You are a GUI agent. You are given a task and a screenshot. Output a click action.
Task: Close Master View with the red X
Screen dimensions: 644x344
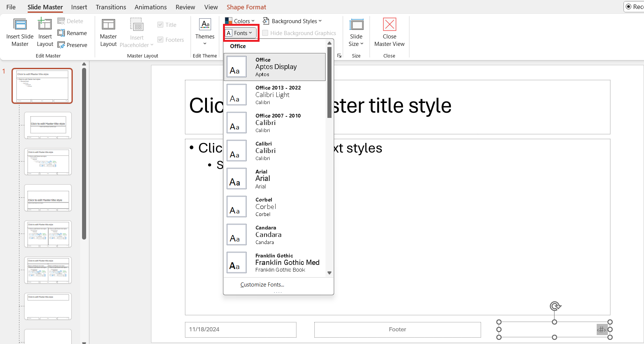tap(390, 25)
